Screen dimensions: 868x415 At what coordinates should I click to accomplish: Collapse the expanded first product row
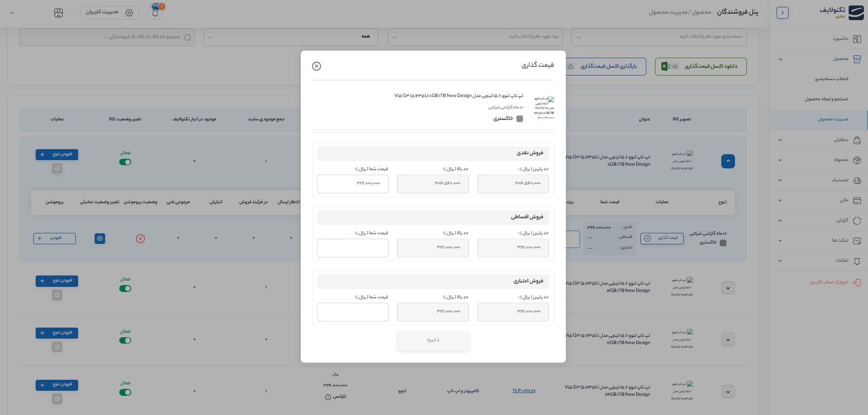(728, 162)
